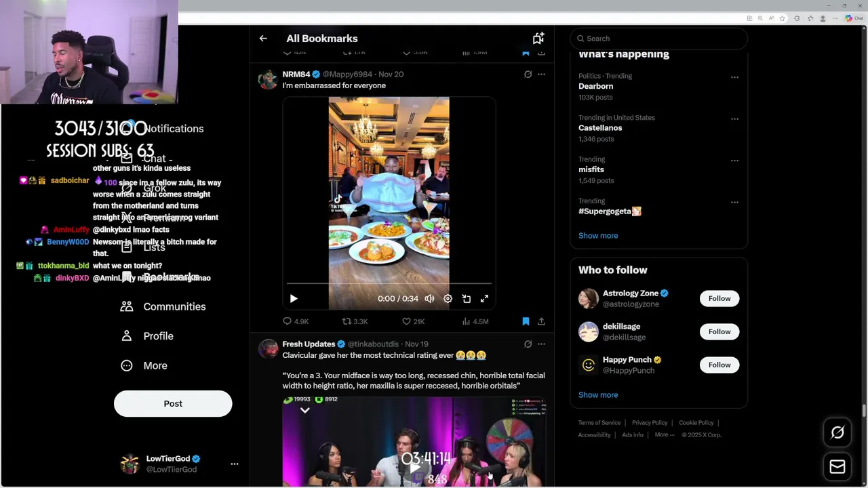Image resolution: width=868 pixels, height=488 pixels.
Task: Open video settings gear on NRM84 video
Action: point(448,299)
